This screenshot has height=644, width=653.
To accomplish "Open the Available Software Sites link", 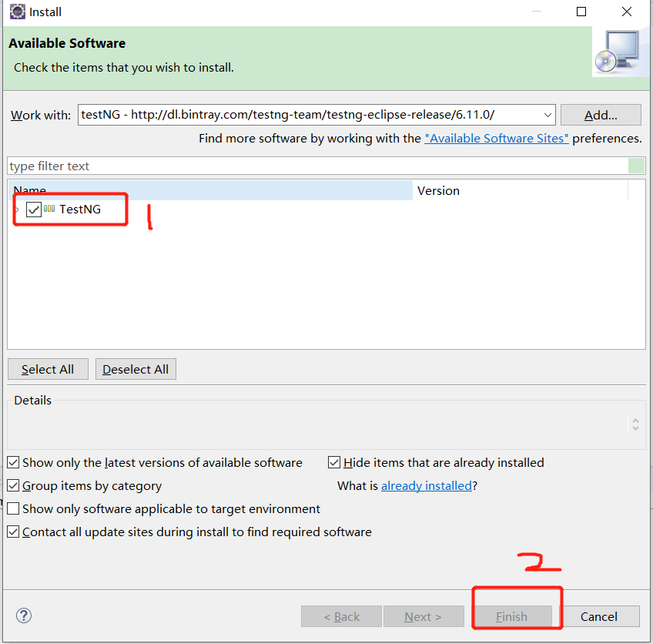I will pos(497,139).
